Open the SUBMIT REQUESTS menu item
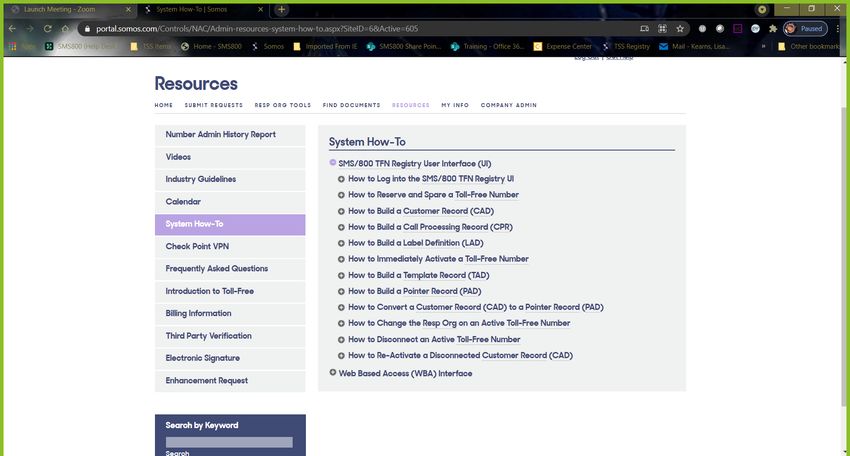The image size is (850, 456). coord(214,105)
